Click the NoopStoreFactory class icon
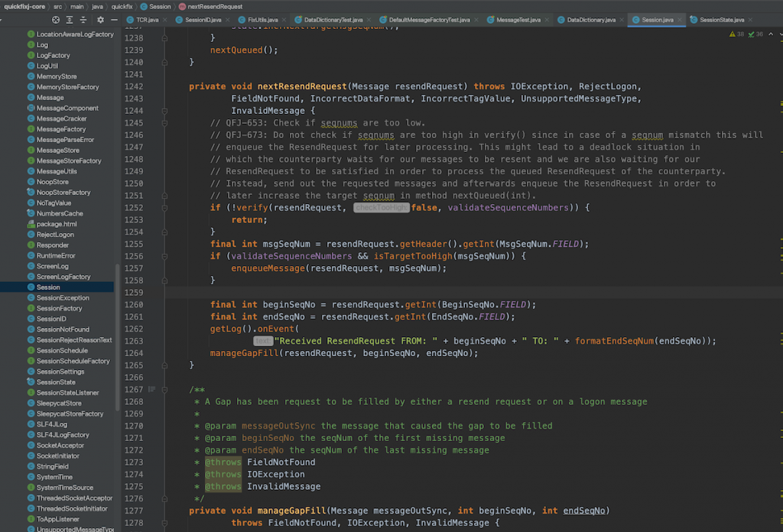 (31, 193)
